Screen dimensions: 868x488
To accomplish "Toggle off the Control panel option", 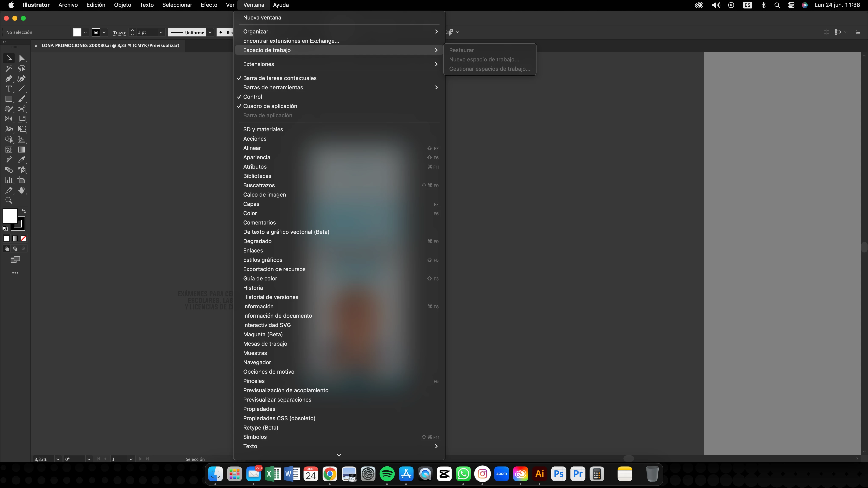I will tap(252, 97).
